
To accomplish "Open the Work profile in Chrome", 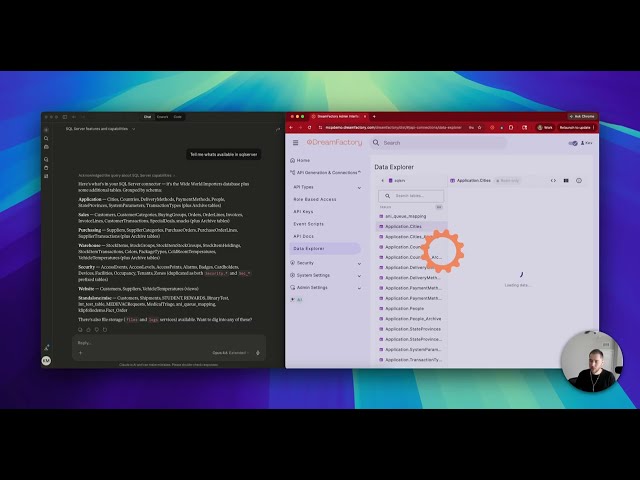I will tap(544, 127).
